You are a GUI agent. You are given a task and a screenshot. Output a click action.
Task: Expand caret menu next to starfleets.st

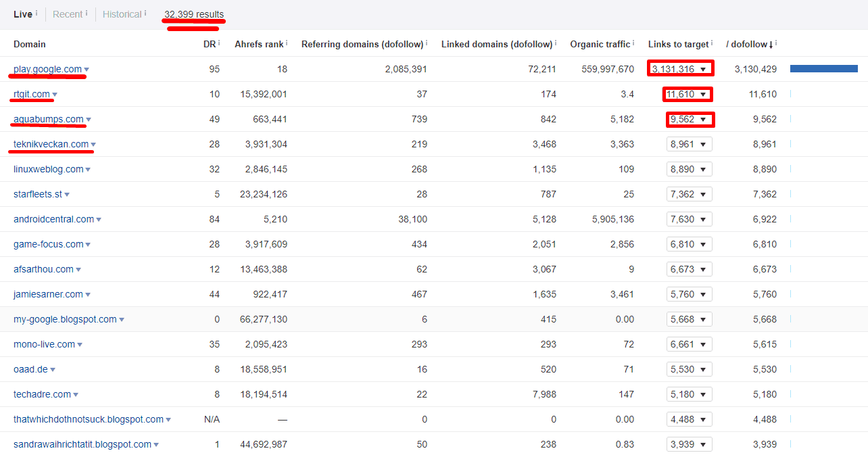click(67, 195)
